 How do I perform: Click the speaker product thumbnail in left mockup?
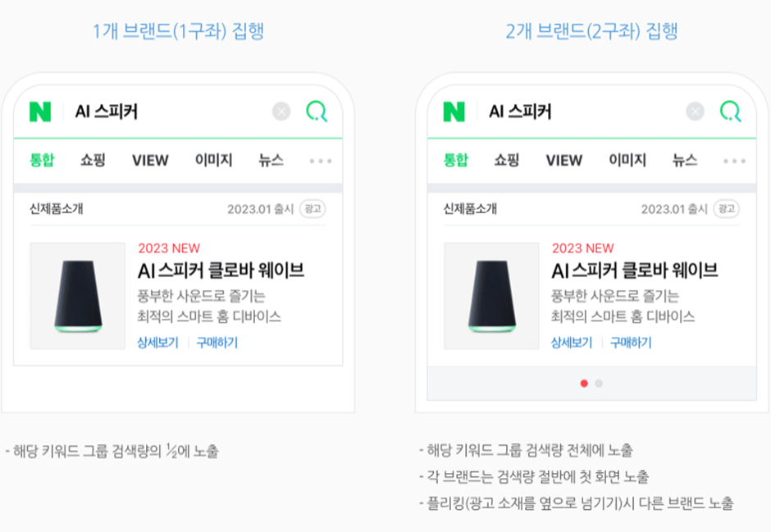click(x=78, y=296)
